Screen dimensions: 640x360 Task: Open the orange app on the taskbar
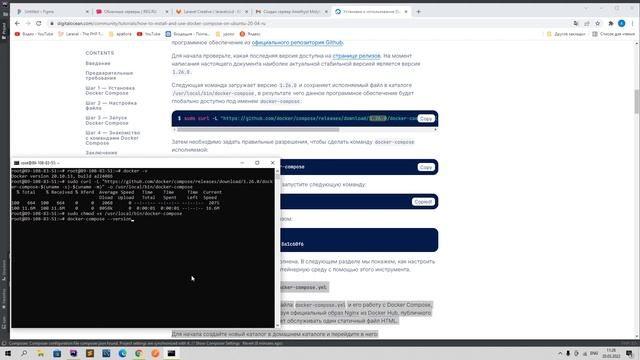coord(155,353)
